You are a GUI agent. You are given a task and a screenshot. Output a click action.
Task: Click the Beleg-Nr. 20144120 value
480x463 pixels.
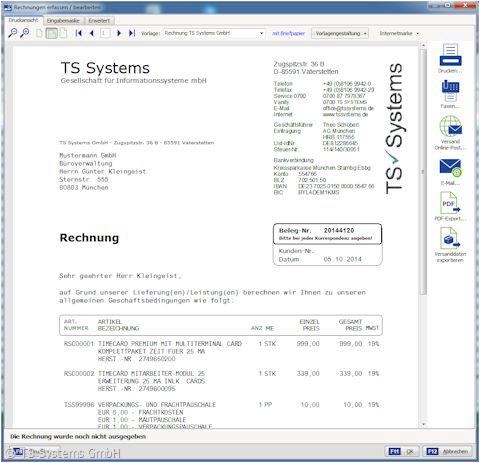339,230
